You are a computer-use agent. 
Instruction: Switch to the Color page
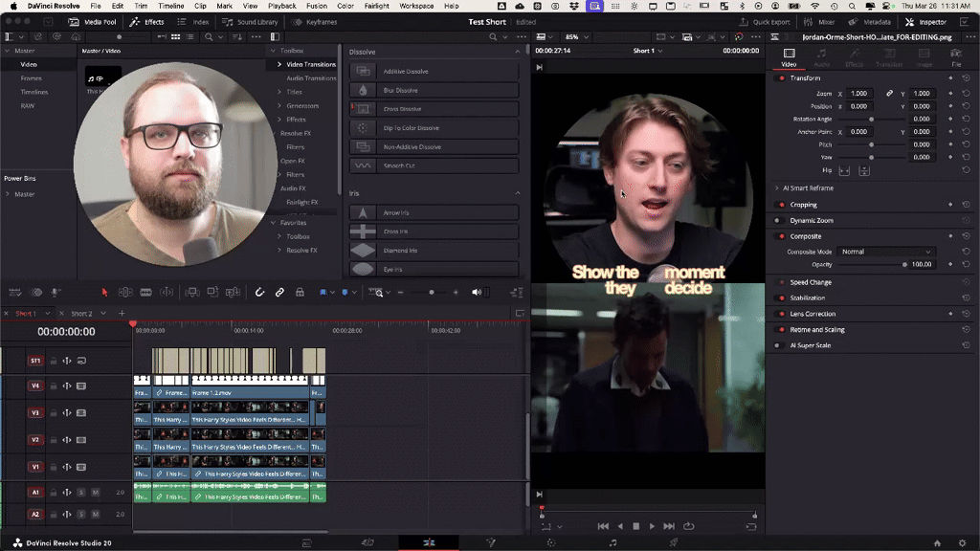click(552, 542)
